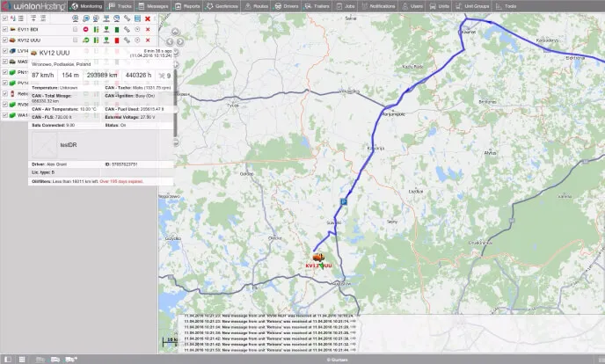The width and height of the screenshot is (605, 364).
Task: Pan the map up with arrow button
Action: [175, 32]
